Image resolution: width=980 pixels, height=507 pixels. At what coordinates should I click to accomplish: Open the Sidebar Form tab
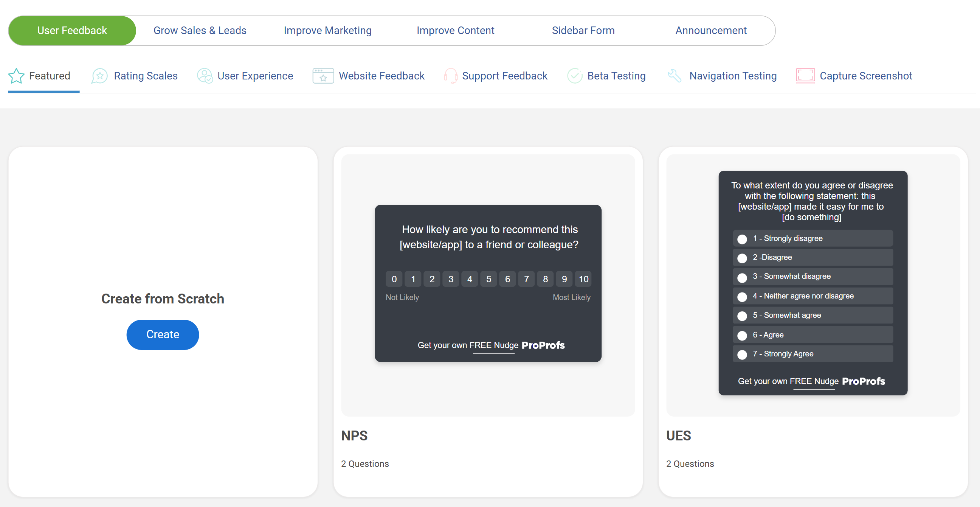583,30
